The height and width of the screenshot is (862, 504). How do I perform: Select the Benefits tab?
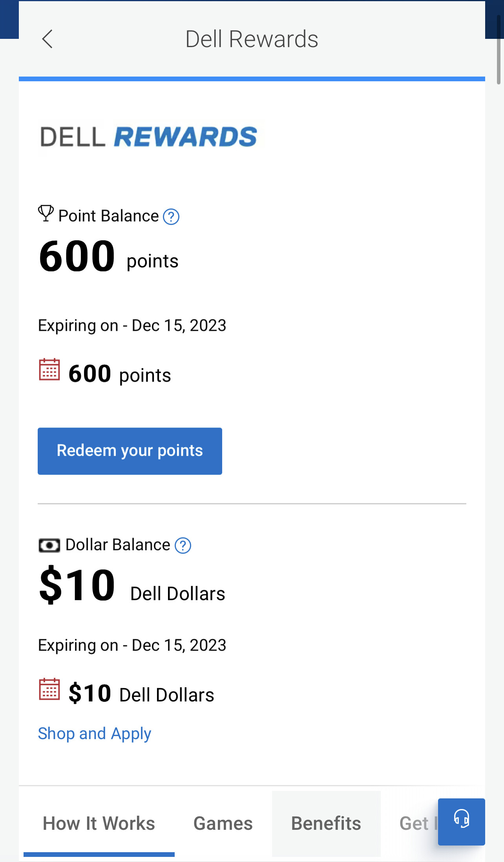(x=326, y=823)
